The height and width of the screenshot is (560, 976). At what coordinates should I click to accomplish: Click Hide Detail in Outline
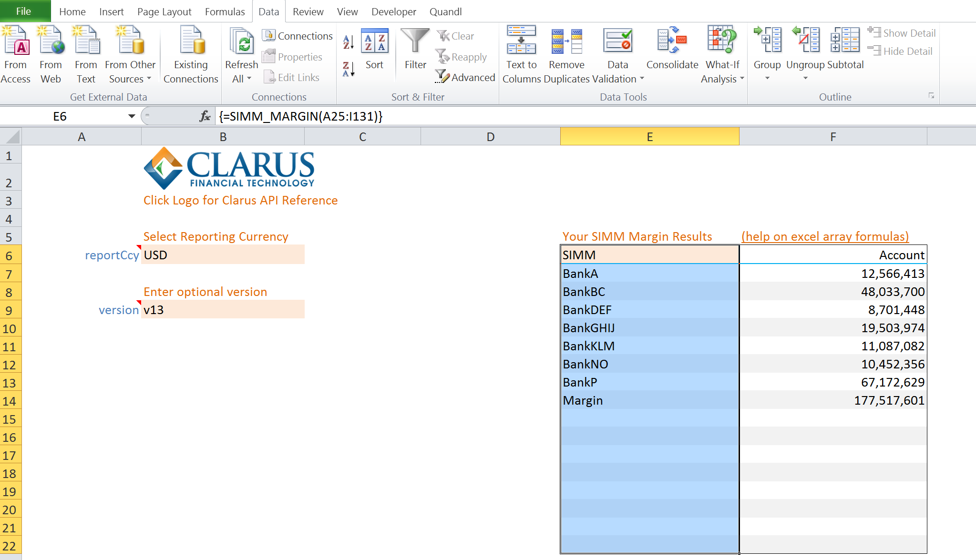(900, 51)
